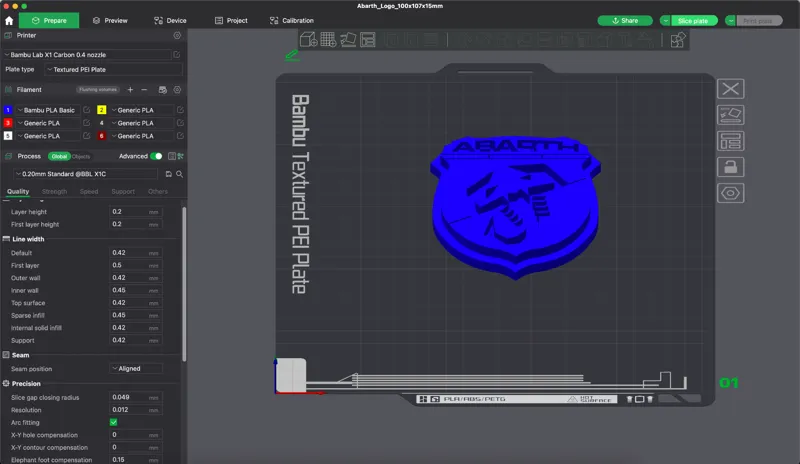Click the Assembly view icon in toolbar
This screenshot has height=464, width=800.
pos(678,39)
